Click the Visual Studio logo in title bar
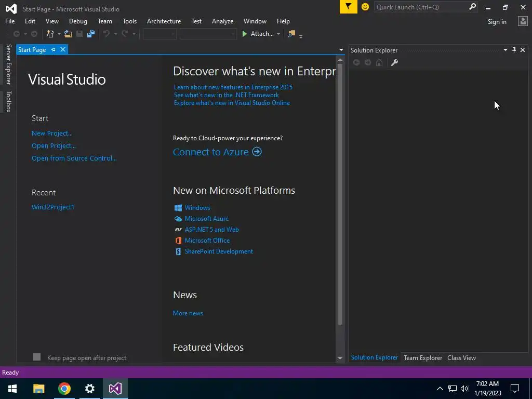 point(11,9)
